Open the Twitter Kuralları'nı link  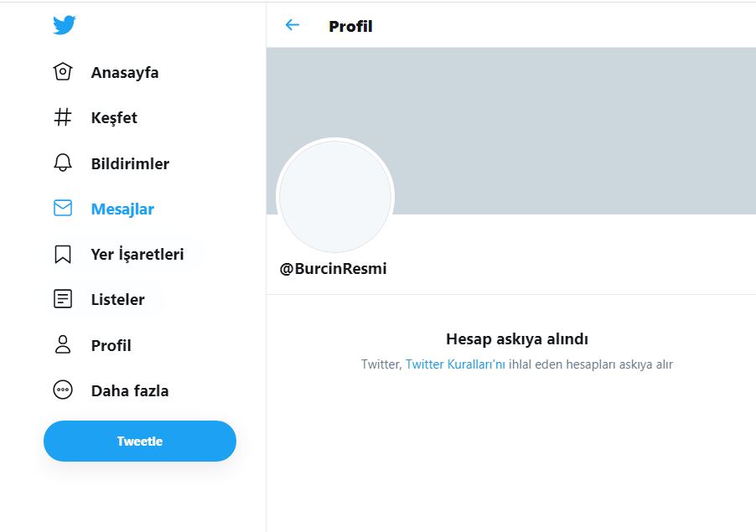[455, 364]
